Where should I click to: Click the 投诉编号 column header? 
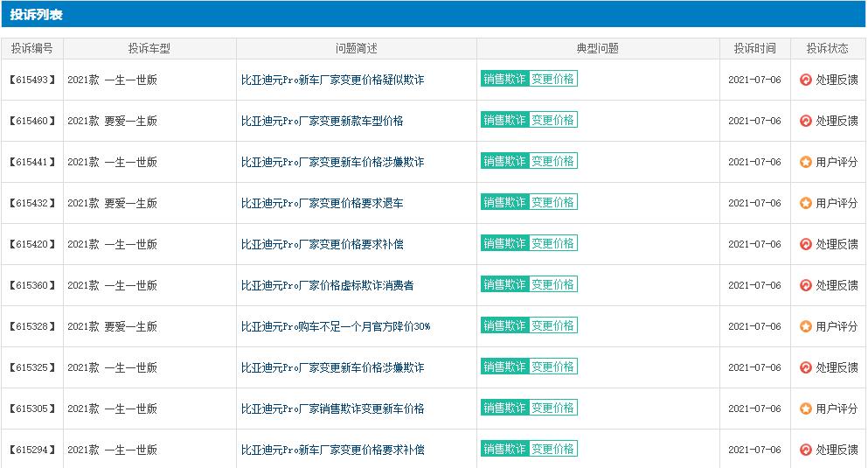click(32, 49)
